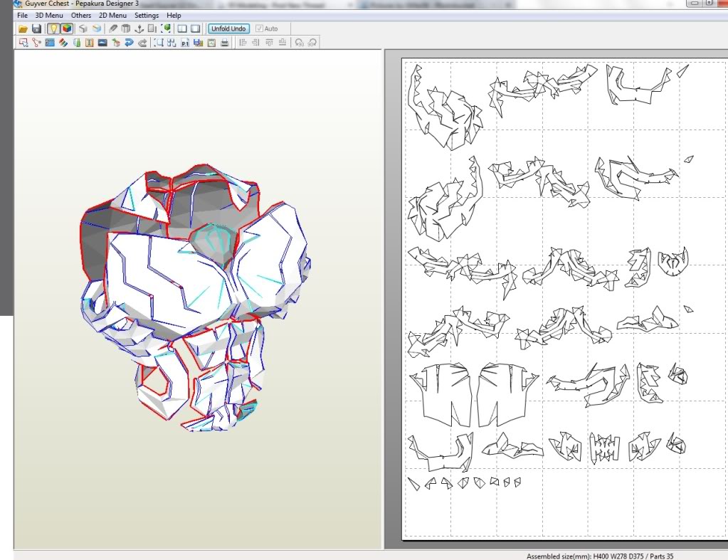
Task: Open the File menu
Action: (x=22, y=16)
